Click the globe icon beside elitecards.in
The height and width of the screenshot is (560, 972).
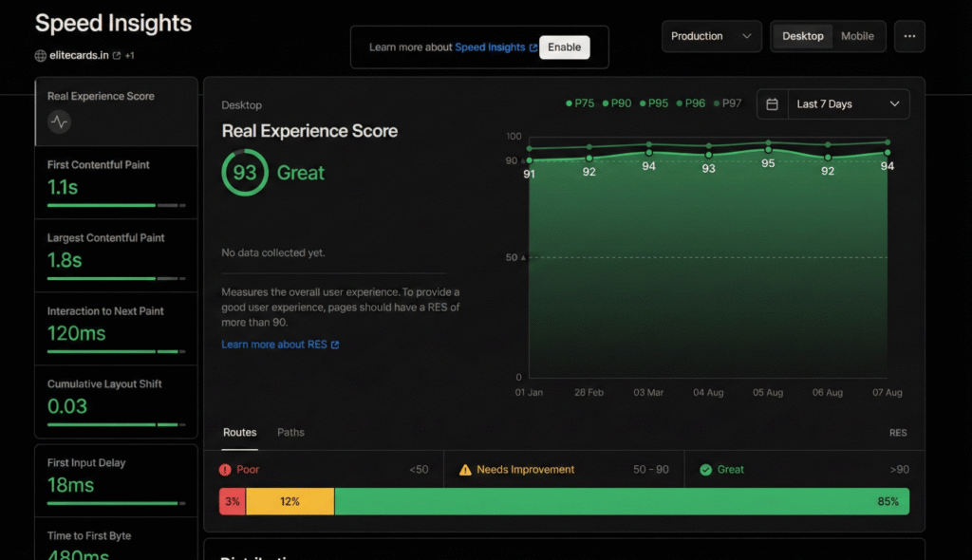(41, 56)
